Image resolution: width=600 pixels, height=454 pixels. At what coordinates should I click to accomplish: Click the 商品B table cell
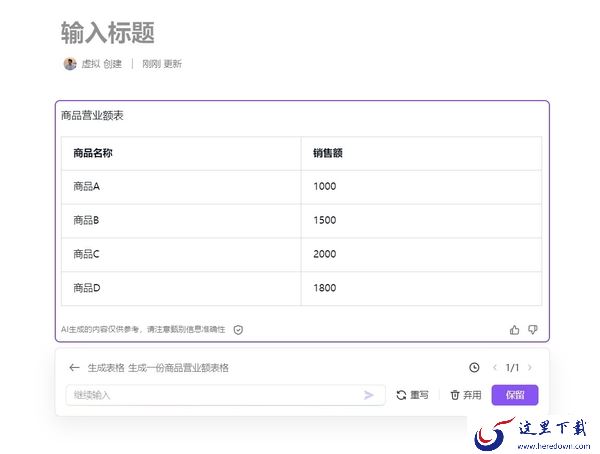[181, 220]
